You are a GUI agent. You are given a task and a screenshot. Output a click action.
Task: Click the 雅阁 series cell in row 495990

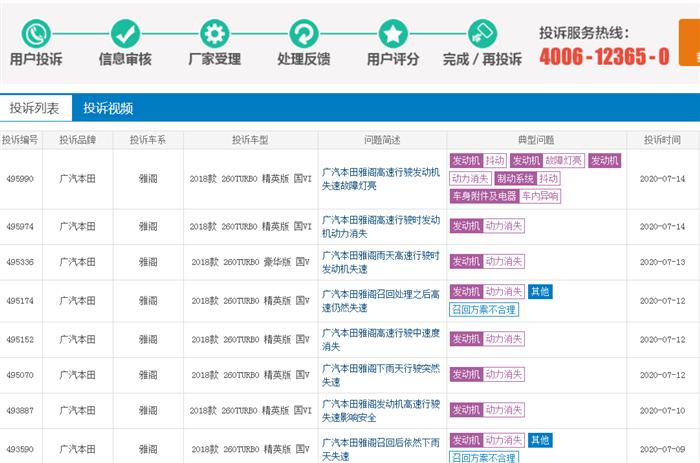tap(148, 179)
